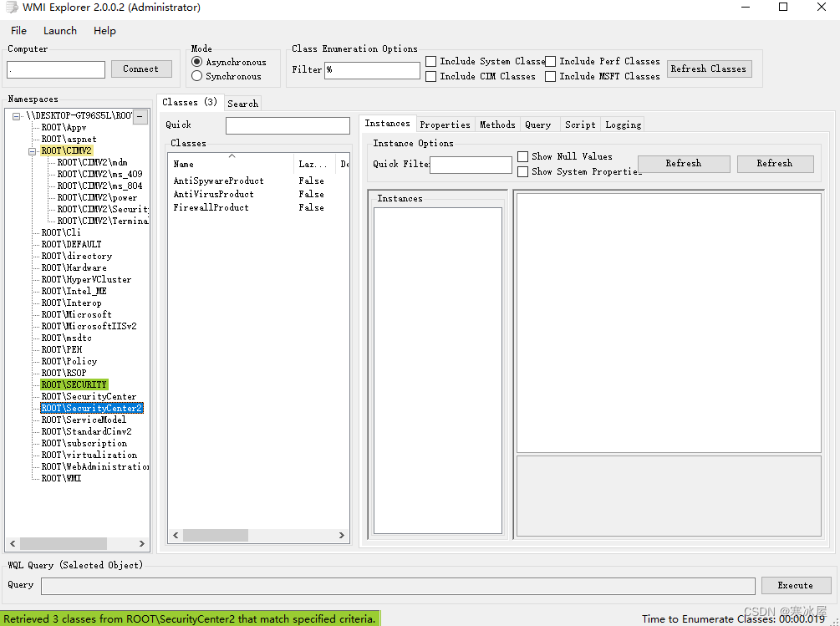This screenshot has width=840, height=626.
Task: Select ROOT\WMI namespace
Action: pyautogui.click(x=61, y=478)
